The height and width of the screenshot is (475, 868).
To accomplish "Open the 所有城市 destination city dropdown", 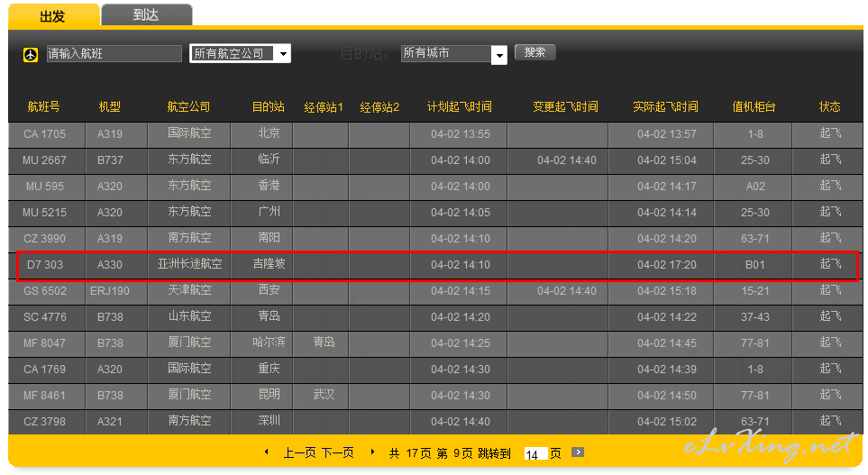I will click(x=453, y=54).
